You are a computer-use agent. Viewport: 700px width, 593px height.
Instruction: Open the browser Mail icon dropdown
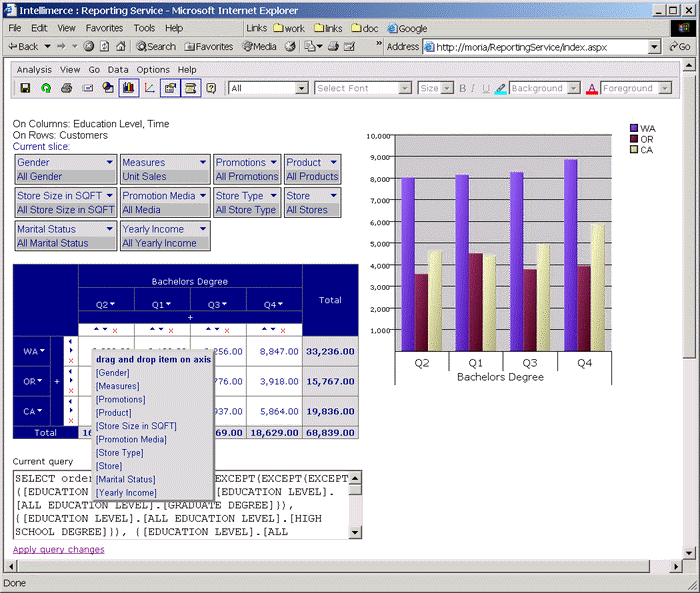[313, 46]
